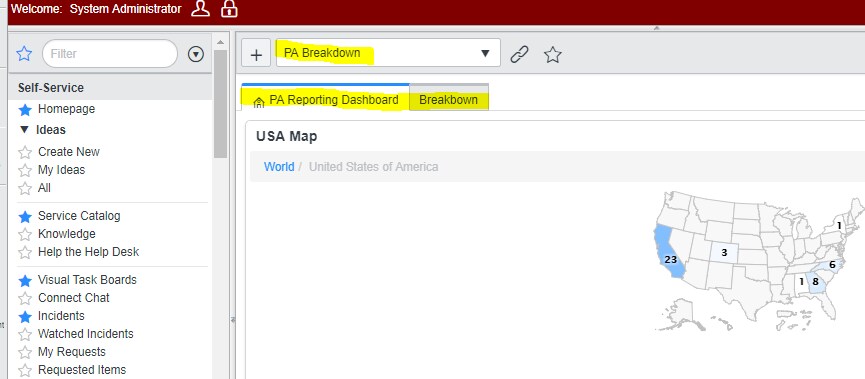The image size is (865, 379).
Task: Select Georgia showing 8 on map
Action: 815,281
